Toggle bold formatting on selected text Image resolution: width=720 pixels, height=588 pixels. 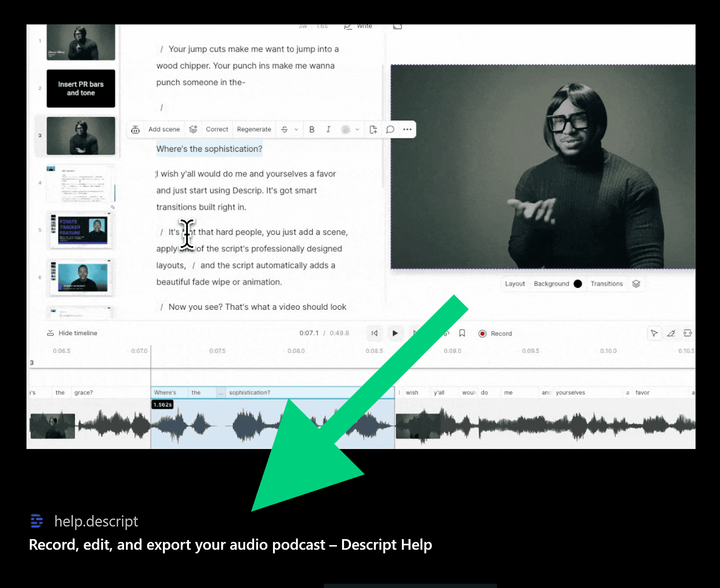[x=312, y=130]
